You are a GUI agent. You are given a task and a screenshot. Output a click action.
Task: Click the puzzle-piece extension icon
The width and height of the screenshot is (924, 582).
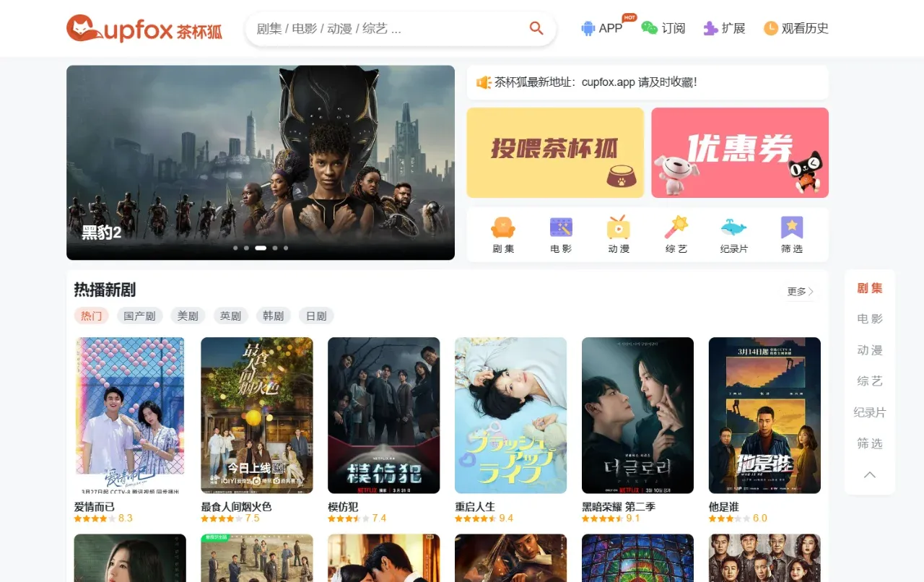(711, 28)
